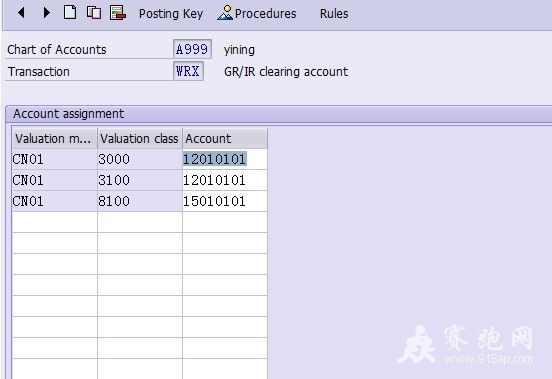Viewport: 552px width, 379px height.
Task: Open the Posting Key settings
Action: 171,14
